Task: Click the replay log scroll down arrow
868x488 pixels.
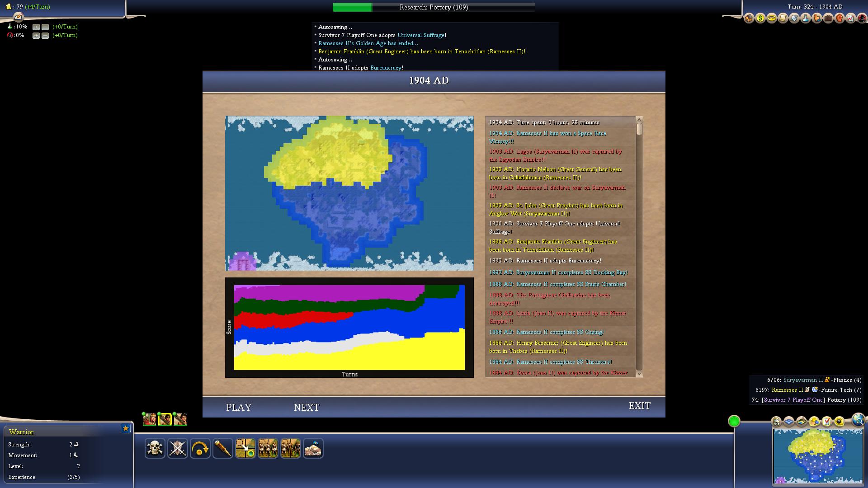Action: pyautogui.click(x=639, y=374)
